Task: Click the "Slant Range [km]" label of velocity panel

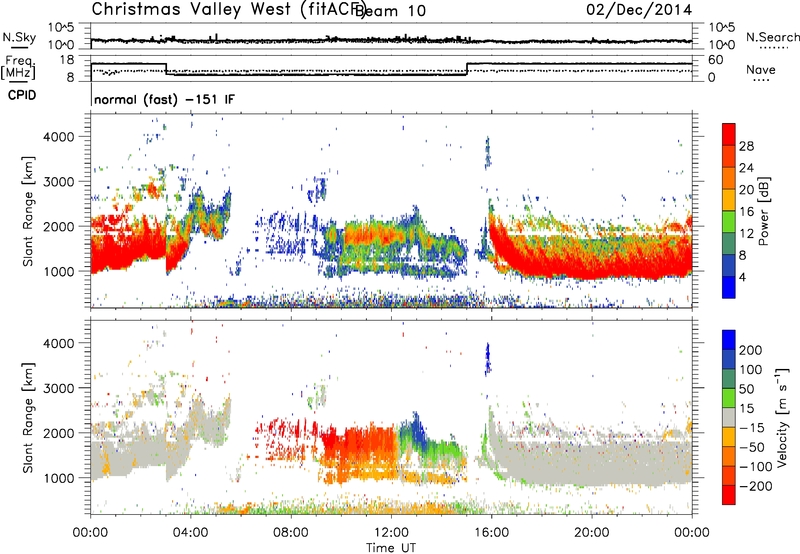Action: (28, 417)
